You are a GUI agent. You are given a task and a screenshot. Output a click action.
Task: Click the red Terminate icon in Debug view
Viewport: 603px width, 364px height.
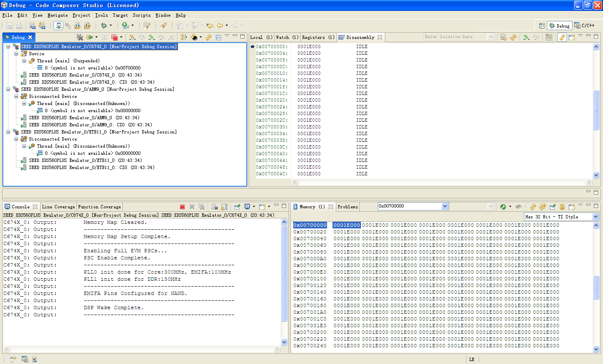(x=114, y=37)
